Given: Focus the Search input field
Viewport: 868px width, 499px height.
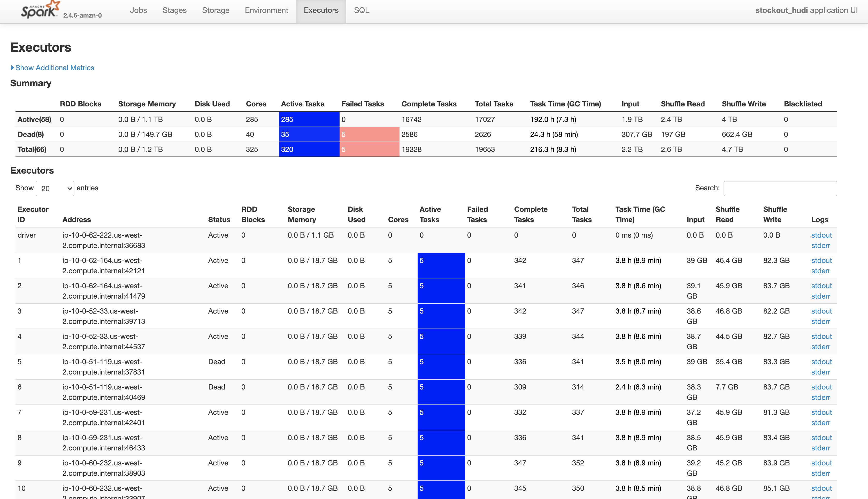Looking at the screenshot, I should [780, 189].
